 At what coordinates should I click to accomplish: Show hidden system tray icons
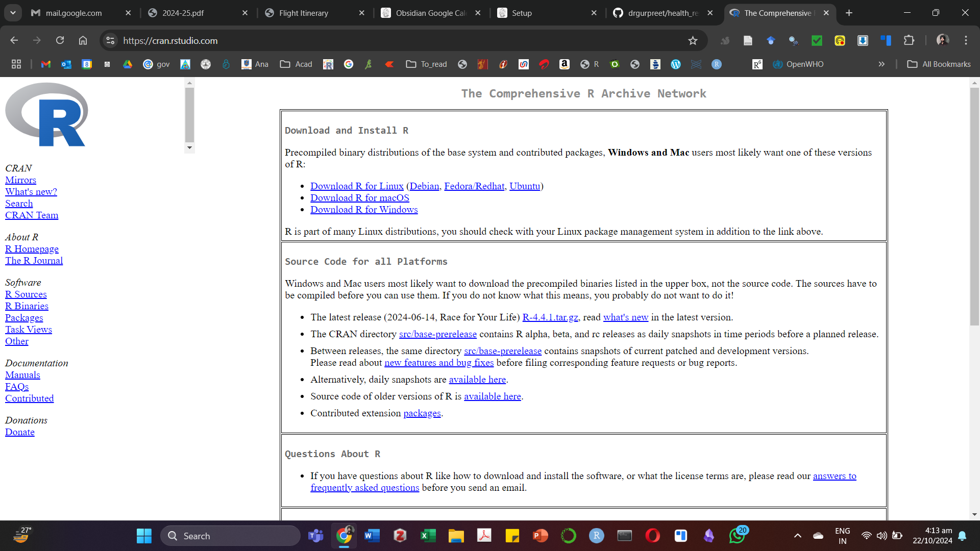point(797,536)
